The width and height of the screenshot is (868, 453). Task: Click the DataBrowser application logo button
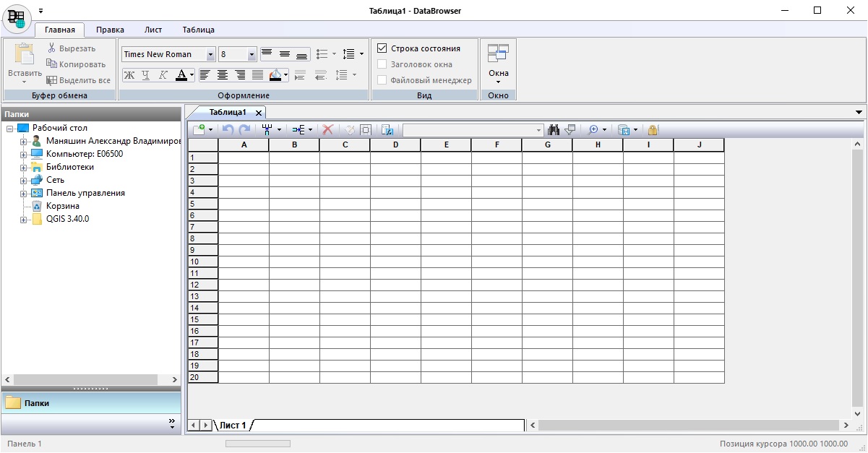tap(16, 17)
